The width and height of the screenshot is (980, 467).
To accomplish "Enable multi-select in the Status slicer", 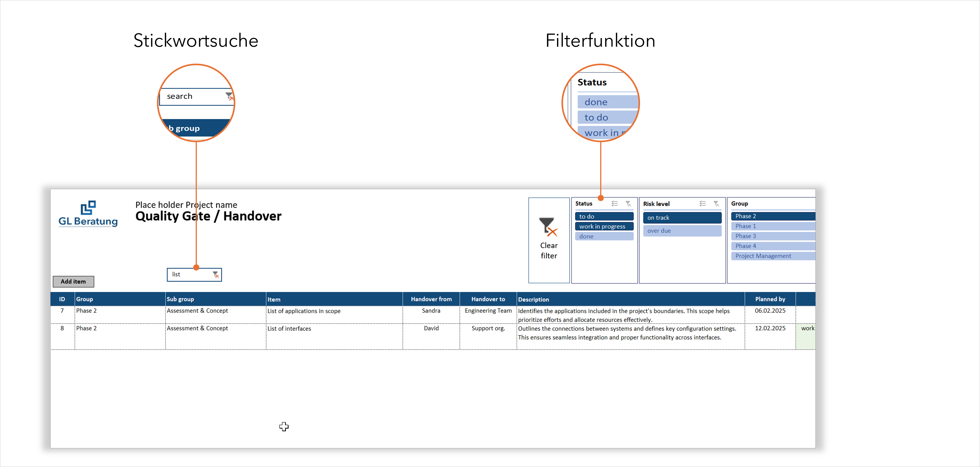I will (614, 204).
